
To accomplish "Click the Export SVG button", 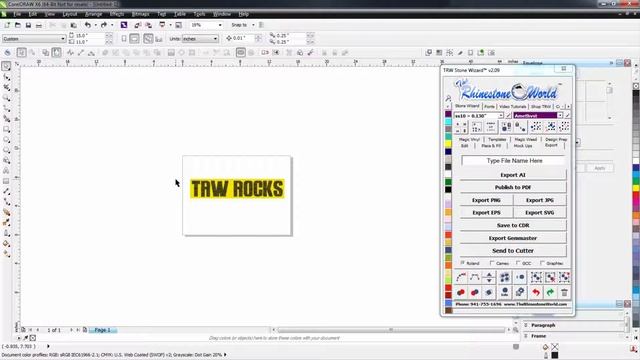I will pyautogui.click(x=540, y=213).
